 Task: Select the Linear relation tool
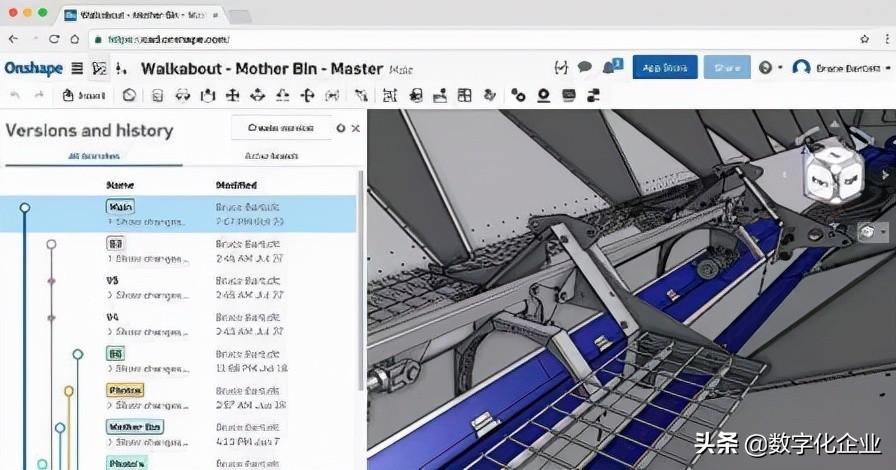pyautogui.click(x=594, y=95)
